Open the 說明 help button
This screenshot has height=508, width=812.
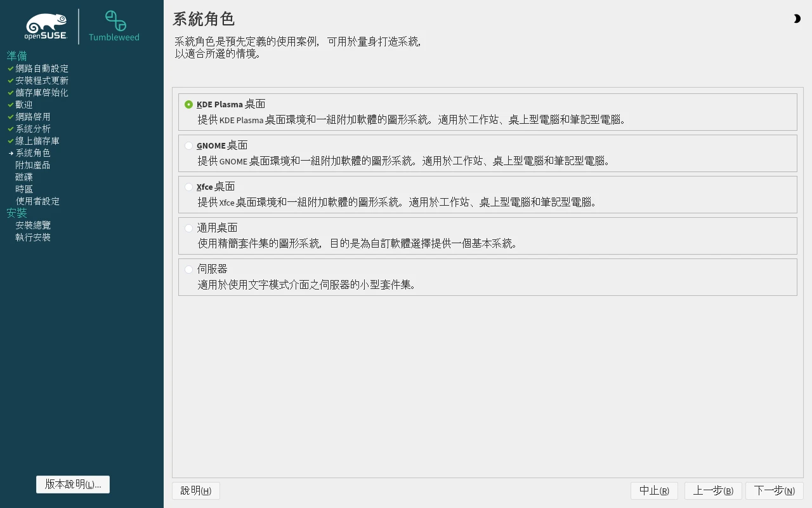196,491
